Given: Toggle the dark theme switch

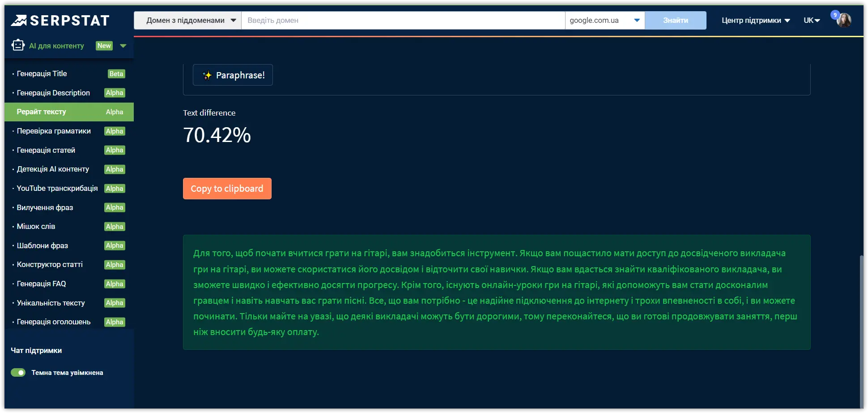Looking at the screenshot, I should (18, 373).
